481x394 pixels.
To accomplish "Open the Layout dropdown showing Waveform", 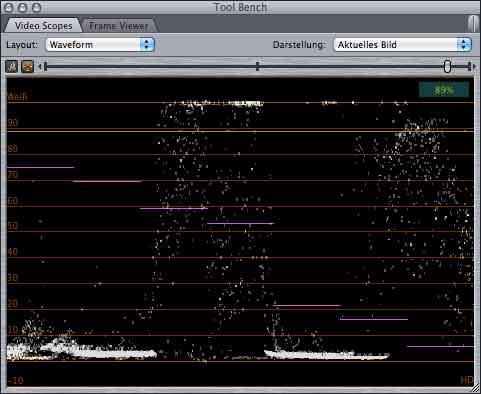I will pos(100,44).
